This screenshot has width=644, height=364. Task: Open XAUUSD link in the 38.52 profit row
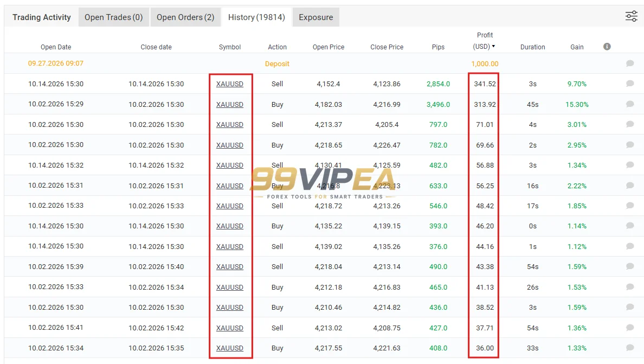point(230,307)
